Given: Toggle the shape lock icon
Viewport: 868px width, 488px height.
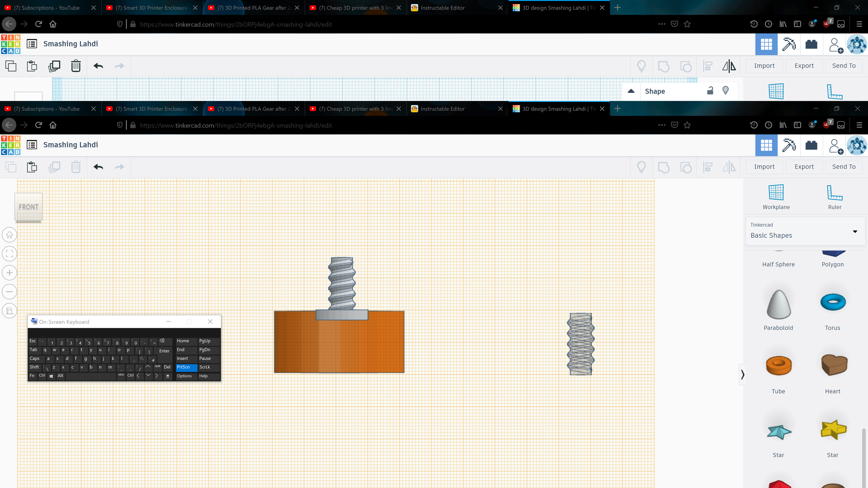Looking at the screenshot, I should (710, 91).
